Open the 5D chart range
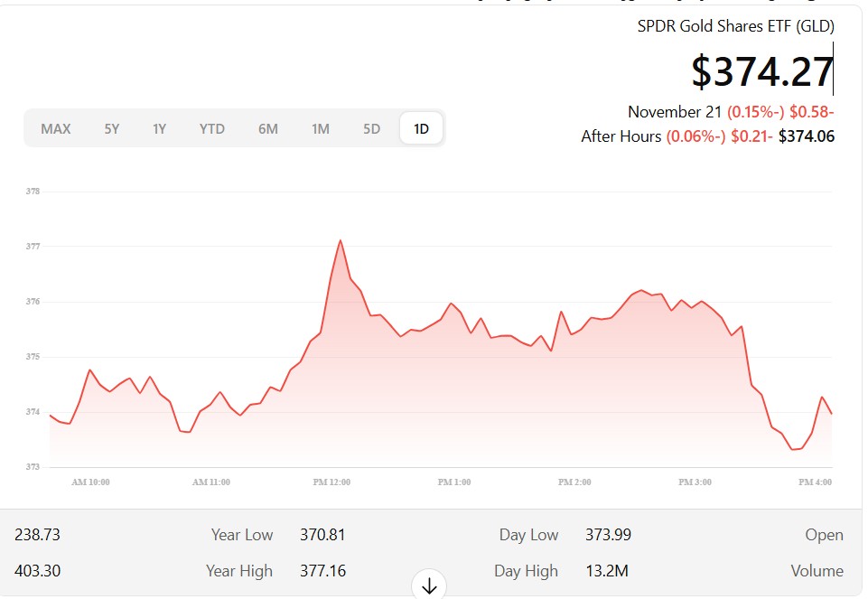Viewport: 868px width, 599px height. [371, 128]
